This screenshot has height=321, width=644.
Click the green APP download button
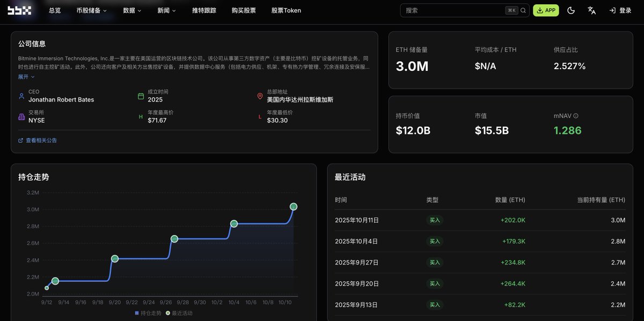coord(546,10)
